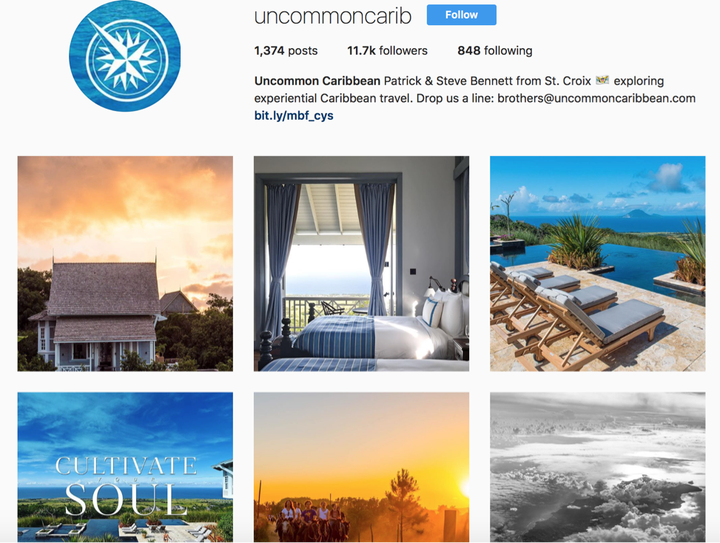Click the SOUL text on the post
Image resolution: width=720 pixels, height=543 pixels.
click(x=126, y=499)
